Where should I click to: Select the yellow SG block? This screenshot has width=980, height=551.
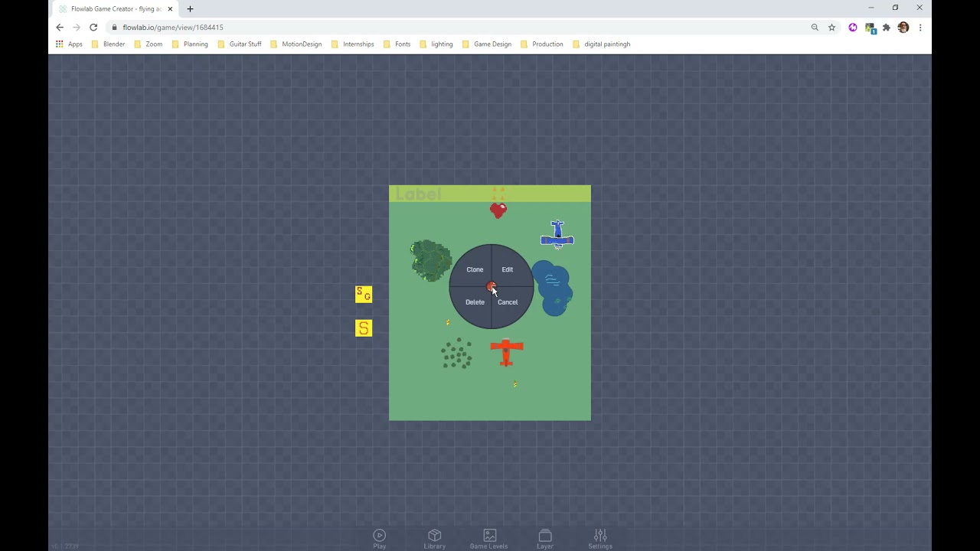[364, 295]
